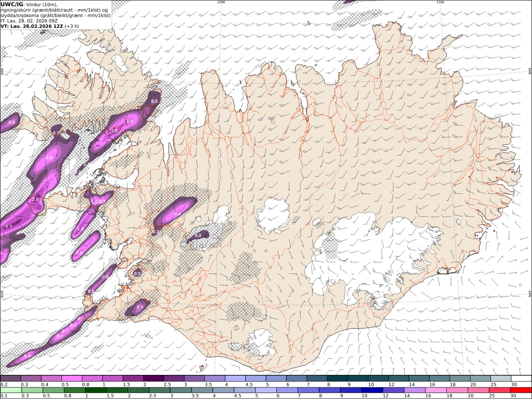Click the '1.4' precipitation value on the map

click(x=80, y=229)
